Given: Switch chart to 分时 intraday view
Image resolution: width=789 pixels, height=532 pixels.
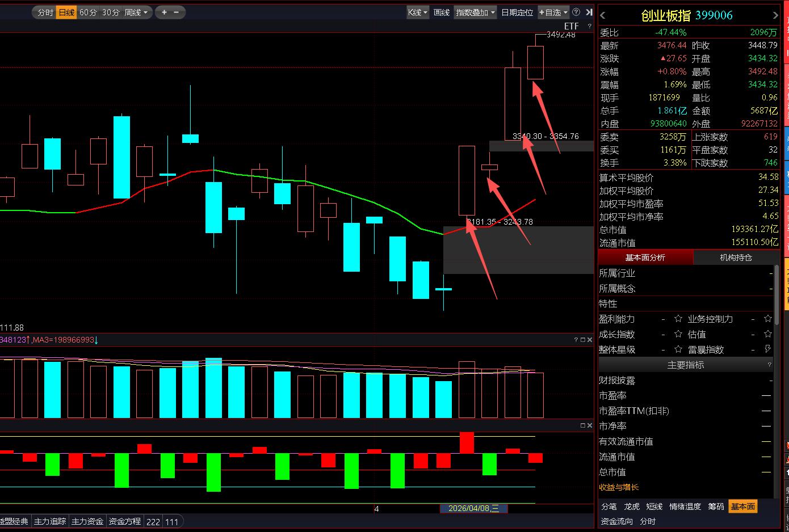Looking at the screenshot, I should pyautogui.click(x=45, y=12).
